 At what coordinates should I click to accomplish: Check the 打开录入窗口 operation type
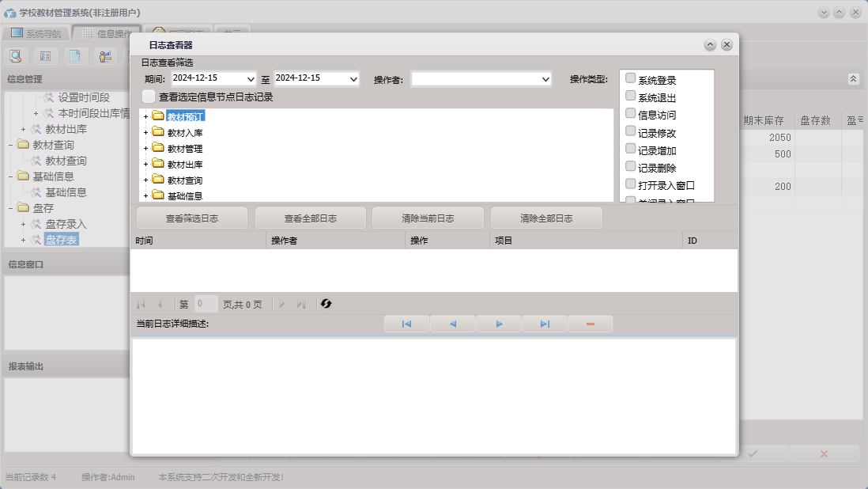tap(630, 184)
